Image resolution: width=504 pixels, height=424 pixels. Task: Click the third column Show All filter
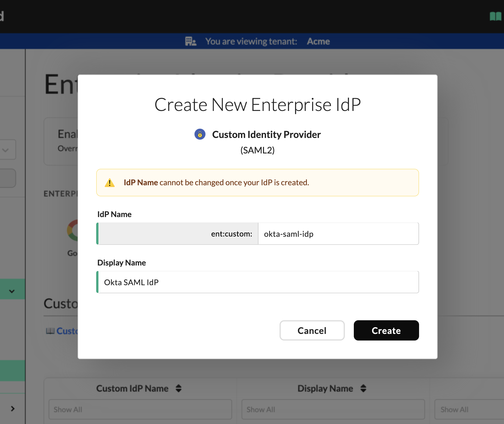click(469, 409)
